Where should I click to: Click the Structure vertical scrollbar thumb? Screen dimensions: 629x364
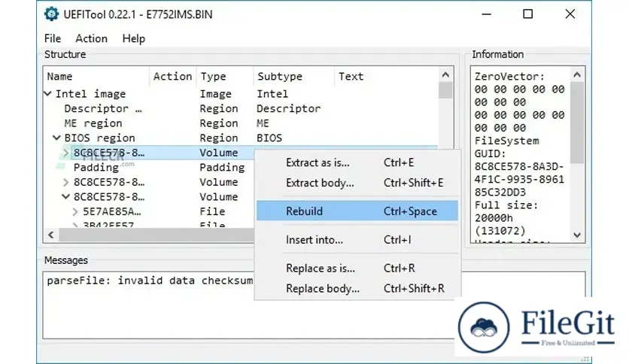pyautogui.click(x=445, y=90)
